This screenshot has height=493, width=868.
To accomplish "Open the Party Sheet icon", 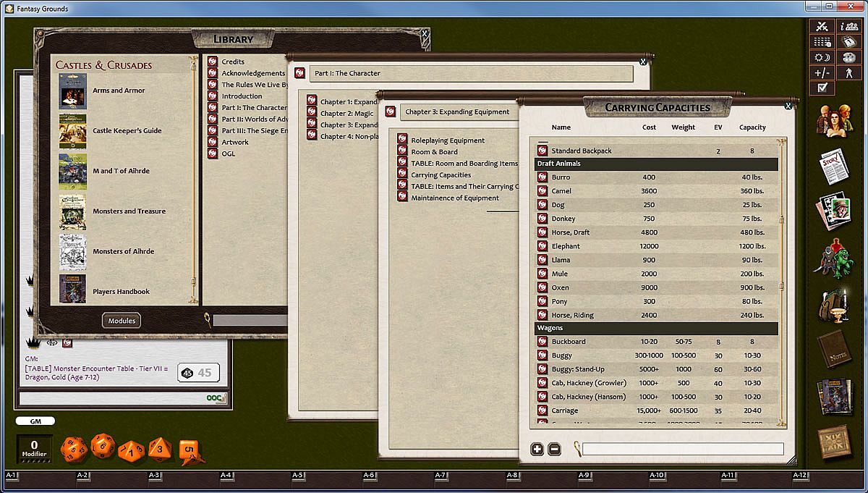I will coord(848,27).
